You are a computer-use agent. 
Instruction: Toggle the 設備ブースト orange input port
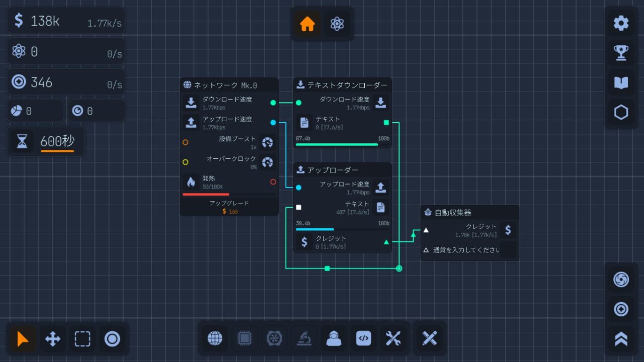click(185, 142)
